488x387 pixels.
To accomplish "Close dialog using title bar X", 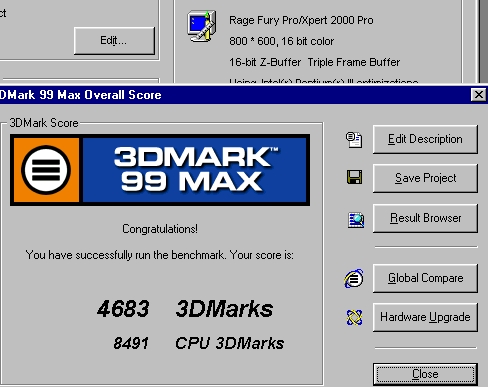I will pyautogui.click(x=479, y=95).
